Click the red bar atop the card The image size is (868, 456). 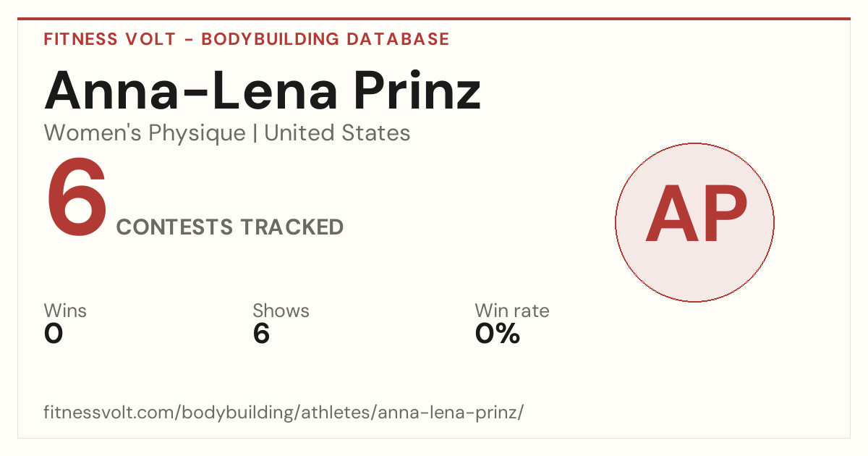[434, 19]
